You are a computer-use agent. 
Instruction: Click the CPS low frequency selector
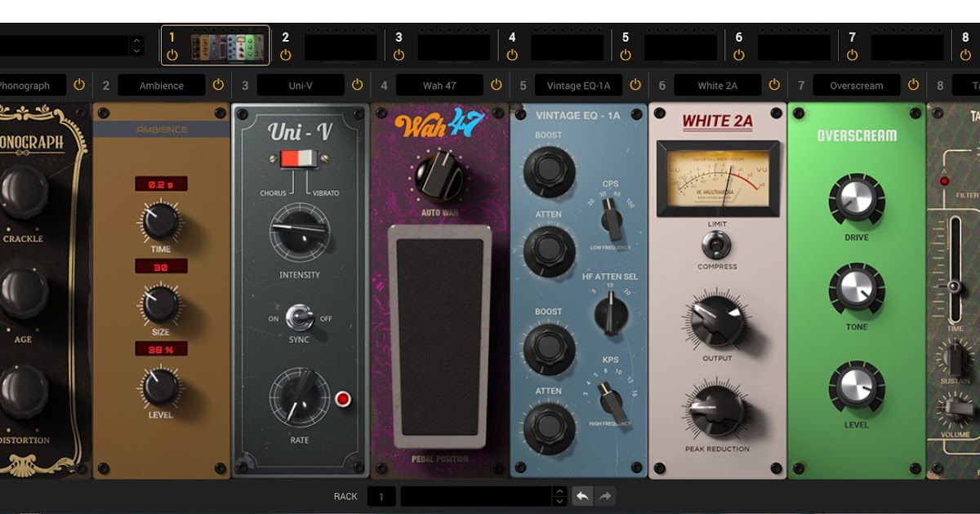pos(610,220)
